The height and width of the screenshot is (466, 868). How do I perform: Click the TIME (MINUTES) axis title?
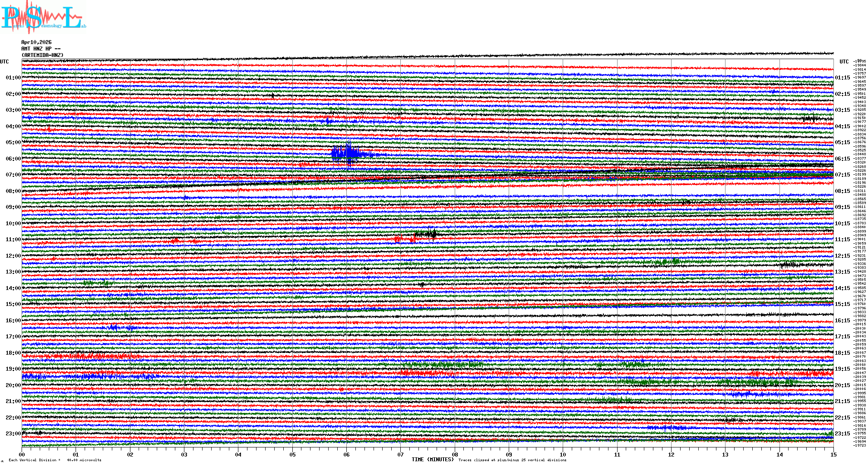coord(432,460)
